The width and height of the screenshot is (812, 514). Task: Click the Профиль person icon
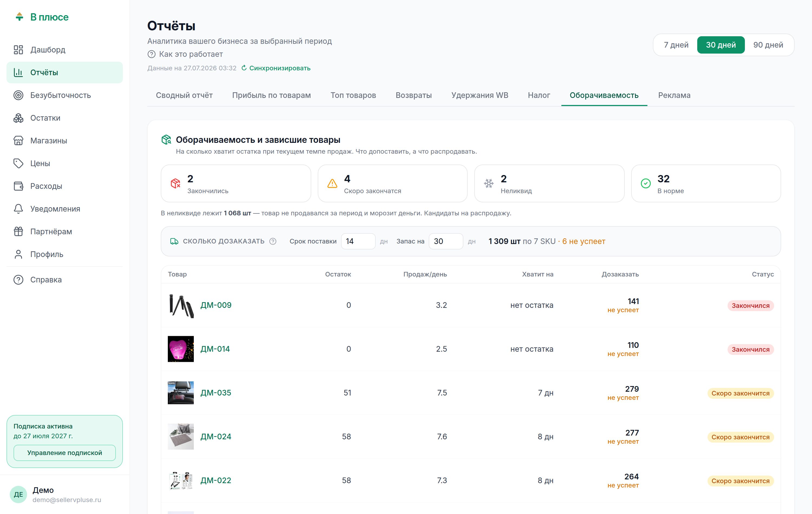[x=18, y=254]
